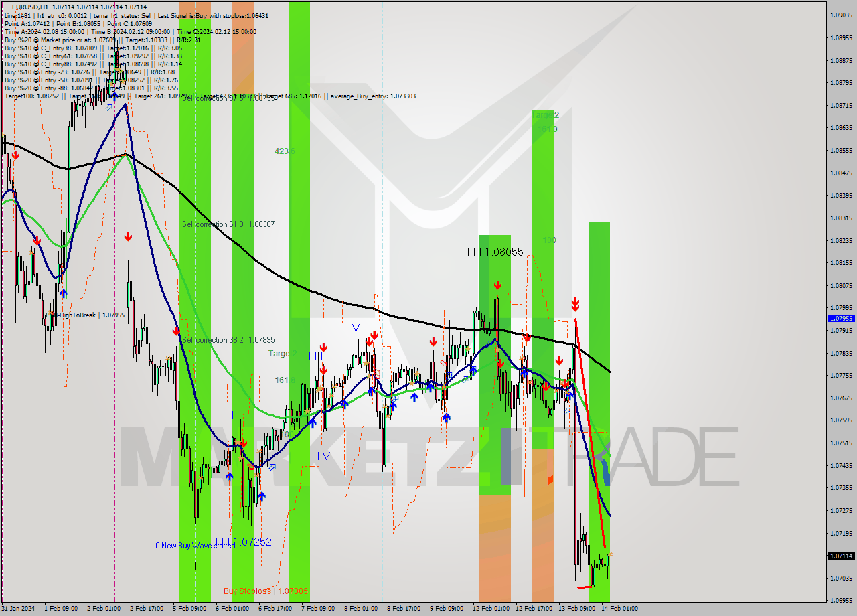Click the 'Buy Stoploss | 1.07005' label
Image resolution: width=857 pixels, height=616 pixels.
[x=266, y=591]
